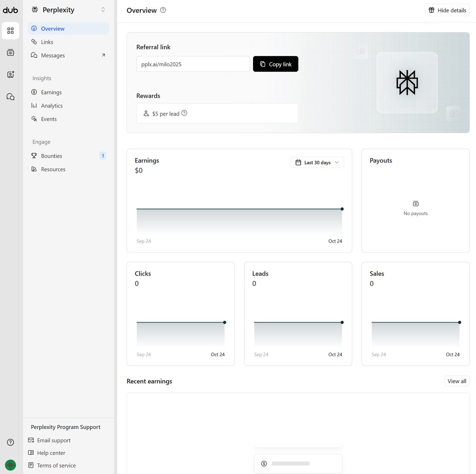Click the Links chain icon in sidebar
The width and height of the screenshot is (476, 474).
coord(34,42)
